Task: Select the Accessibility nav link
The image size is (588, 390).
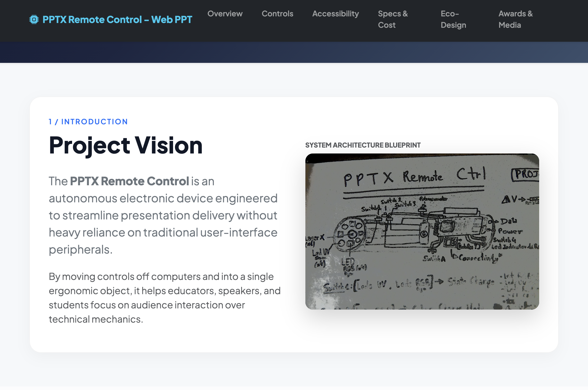Action: [x=335, y=14]
